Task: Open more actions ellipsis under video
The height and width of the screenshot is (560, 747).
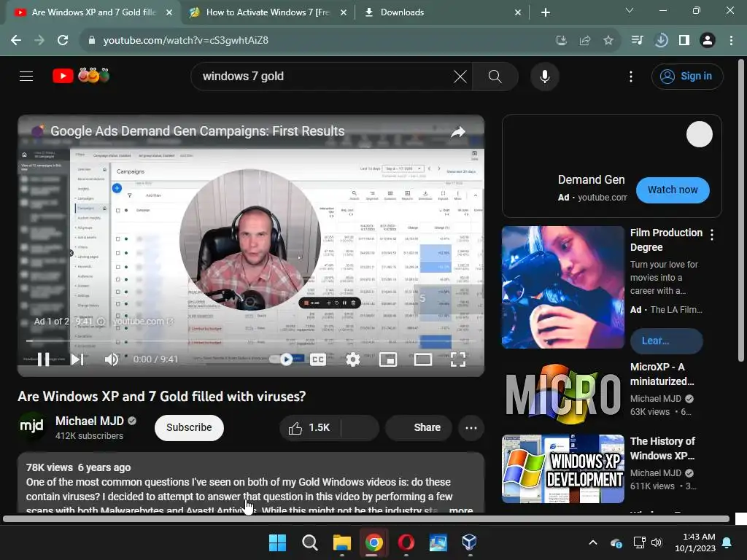Action: (471, 427)
